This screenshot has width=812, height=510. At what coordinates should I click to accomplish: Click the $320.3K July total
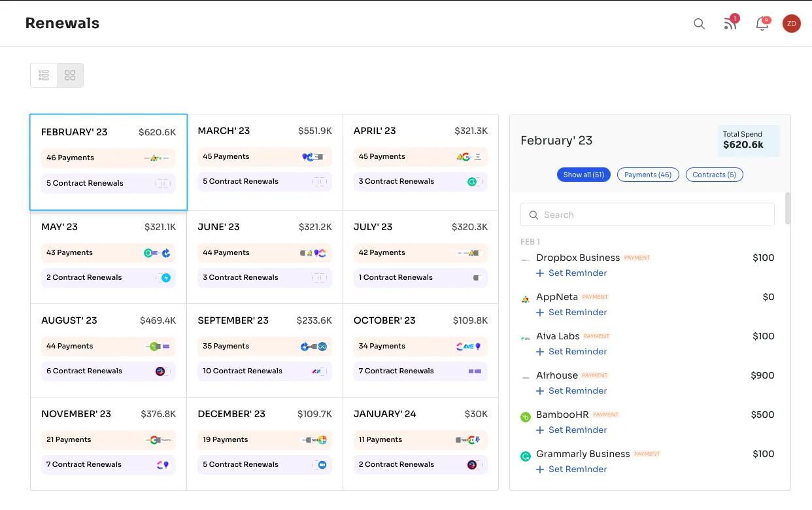click(x=470, y=227)
